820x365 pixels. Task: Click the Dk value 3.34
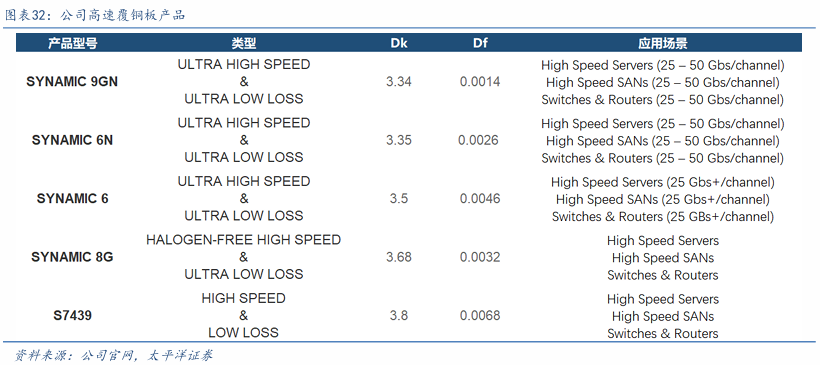point(399,82)
